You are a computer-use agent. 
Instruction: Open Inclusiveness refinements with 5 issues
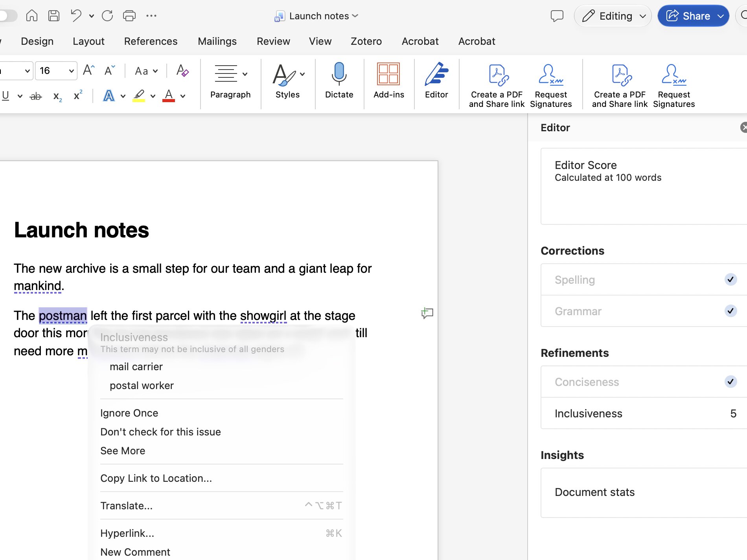pos(644,413)
